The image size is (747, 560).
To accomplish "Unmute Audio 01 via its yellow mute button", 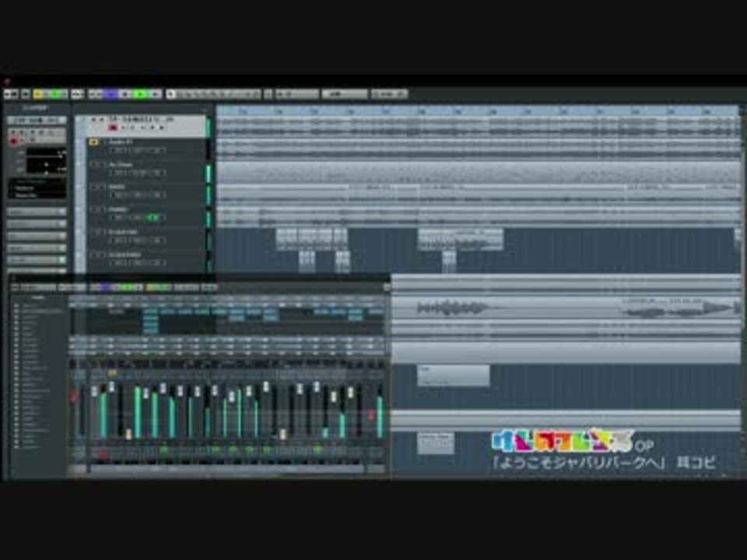I will [94, 142].
